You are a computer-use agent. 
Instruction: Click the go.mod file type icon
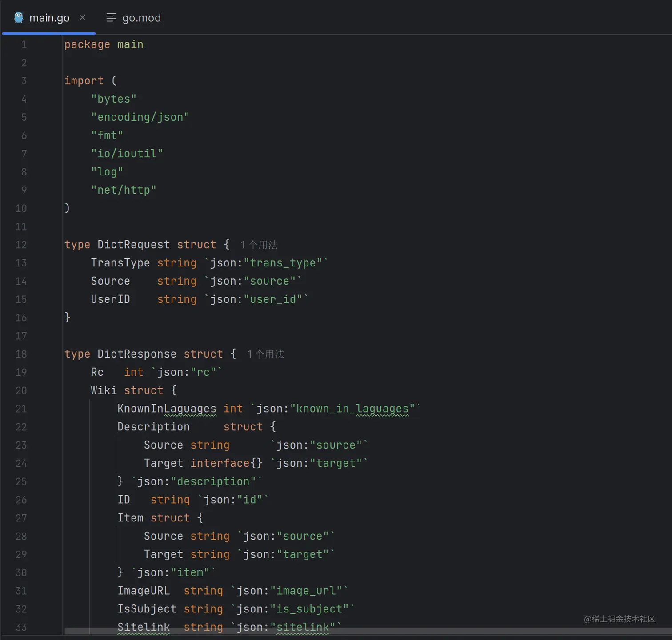[x=111, y=18]
